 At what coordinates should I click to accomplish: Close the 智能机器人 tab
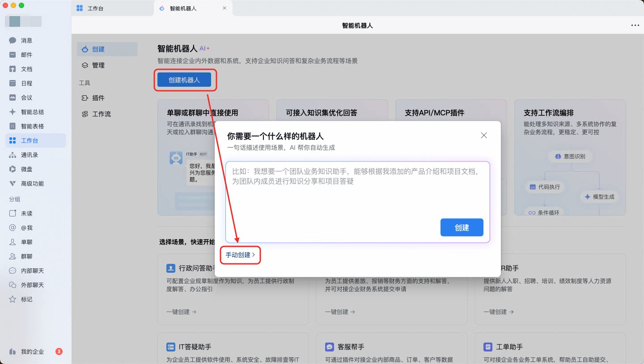[x=225, y=8]
